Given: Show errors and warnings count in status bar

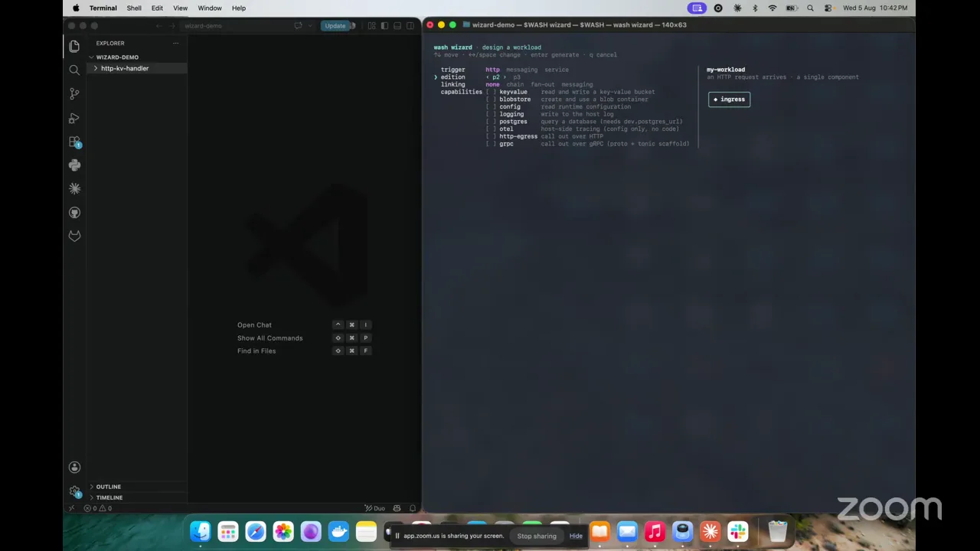Looking at the screenshot, I should [98, 508].
